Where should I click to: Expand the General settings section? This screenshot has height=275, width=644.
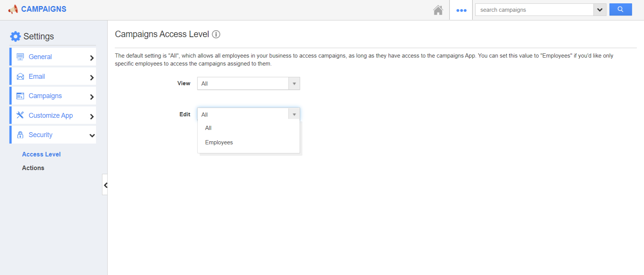[91, 58]
